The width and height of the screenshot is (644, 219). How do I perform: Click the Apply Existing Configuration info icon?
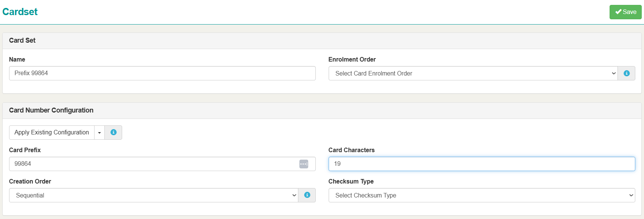(113, 133)
